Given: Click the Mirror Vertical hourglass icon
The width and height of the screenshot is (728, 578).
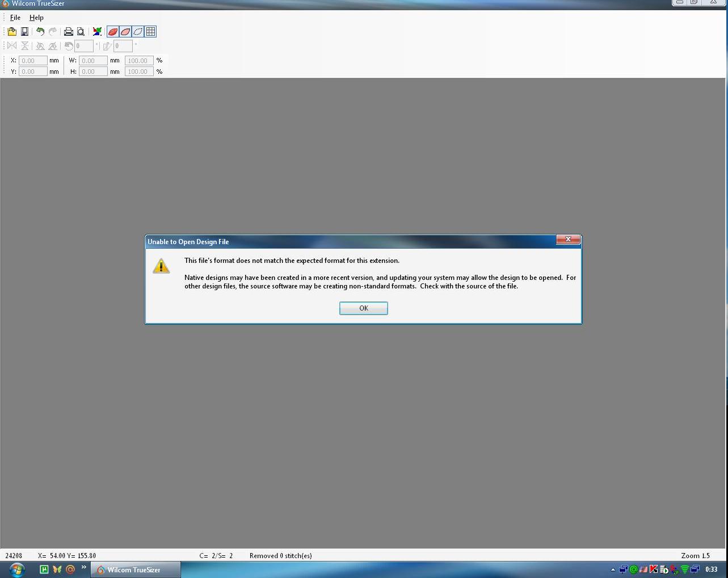Looking at the screenshot, I should tap(24, 46).
